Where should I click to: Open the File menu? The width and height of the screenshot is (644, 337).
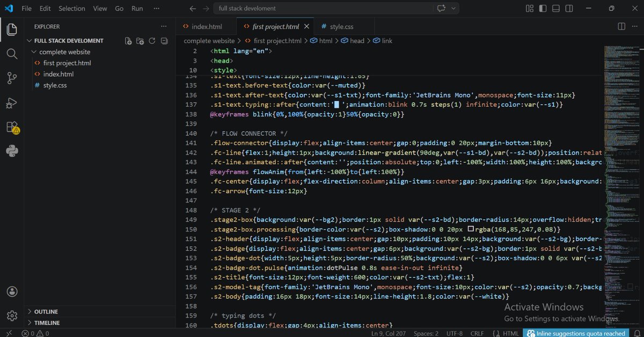click(x=26, y=9)
